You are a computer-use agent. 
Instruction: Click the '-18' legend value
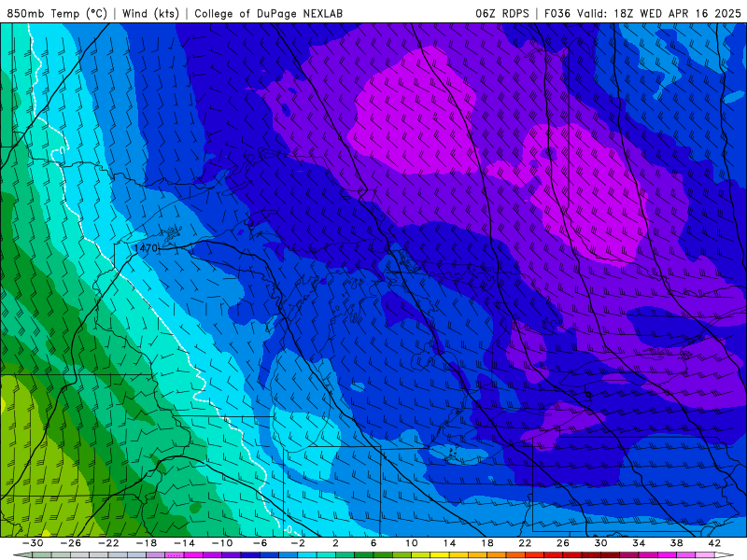147,543
